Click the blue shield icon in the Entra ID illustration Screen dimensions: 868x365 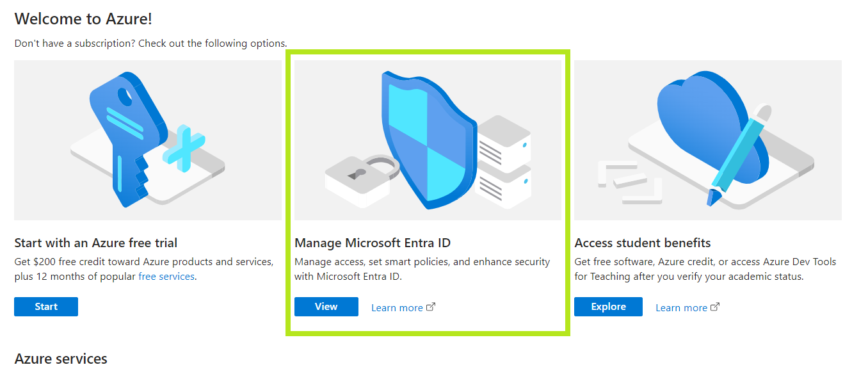[x=428, y=140]
